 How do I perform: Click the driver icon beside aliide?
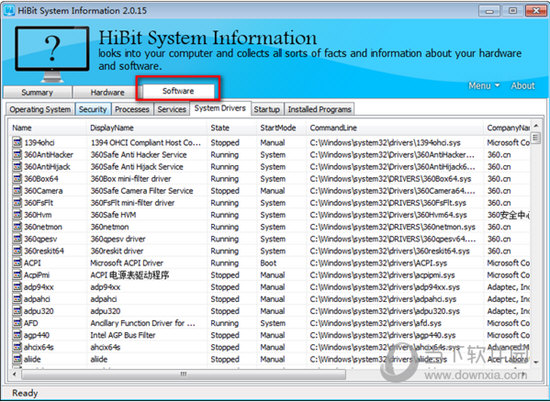click(x=17, y=359)
